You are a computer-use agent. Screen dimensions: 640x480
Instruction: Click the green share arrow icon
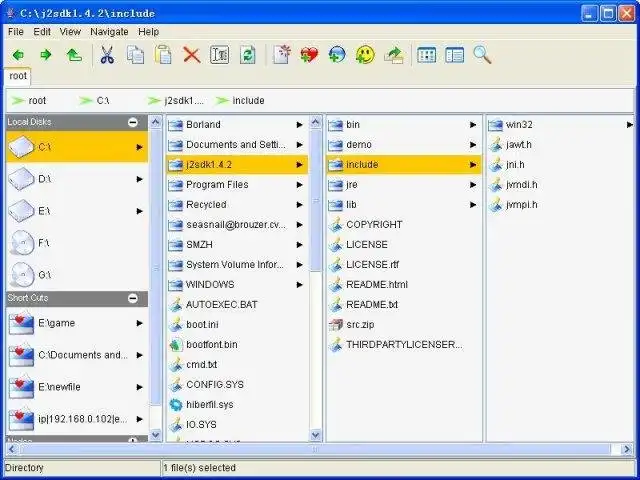point(393,55)
